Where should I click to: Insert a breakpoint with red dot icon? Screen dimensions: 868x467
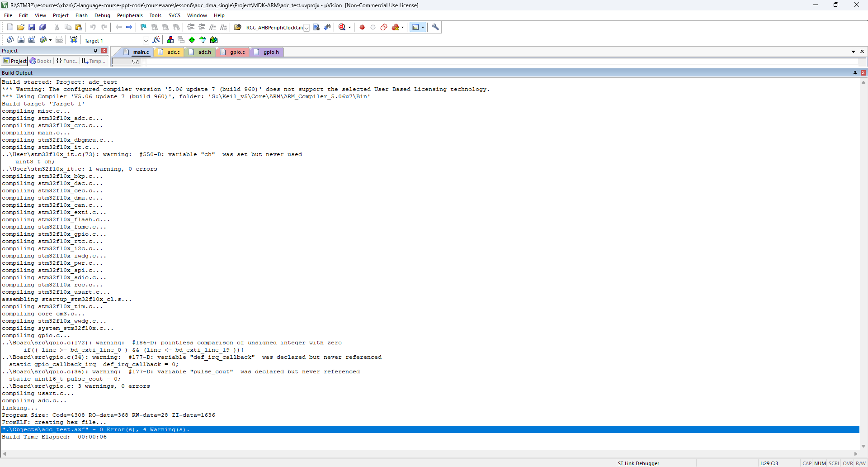pos(362,27)
